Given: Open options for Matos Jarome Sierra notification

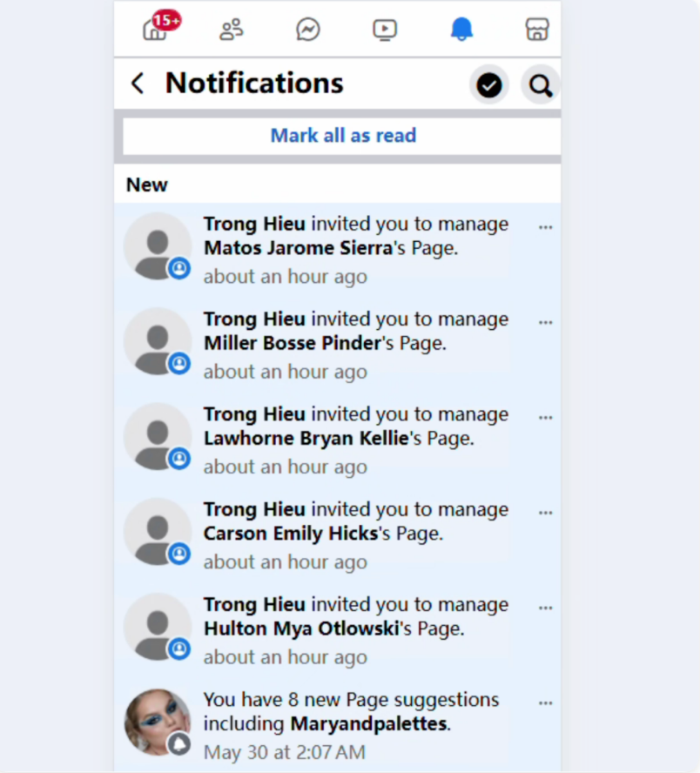Looking at the screenshot, I should tap(546, 227).
